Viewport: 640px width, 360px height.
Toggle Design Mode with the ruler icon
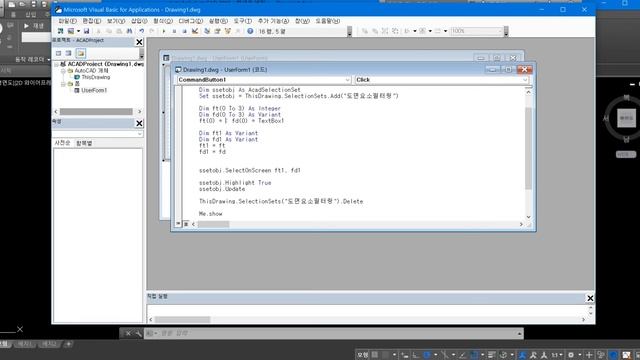click(195, 31)
